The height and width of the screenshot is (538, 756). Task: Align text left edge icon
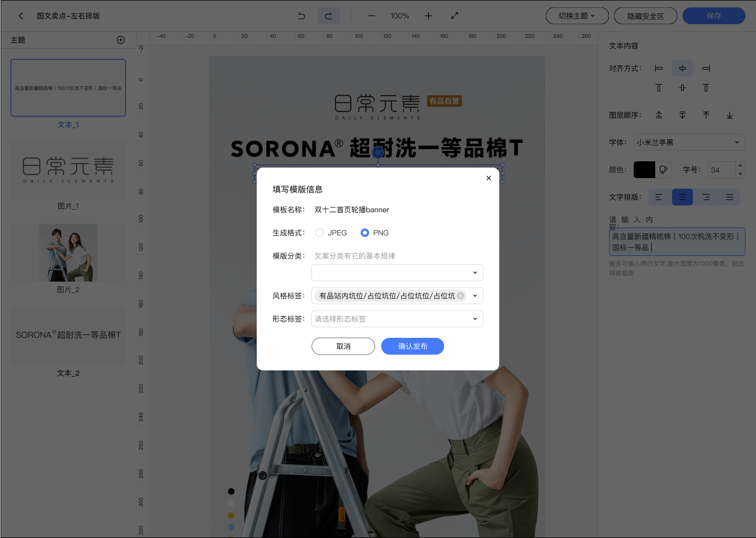659,68
